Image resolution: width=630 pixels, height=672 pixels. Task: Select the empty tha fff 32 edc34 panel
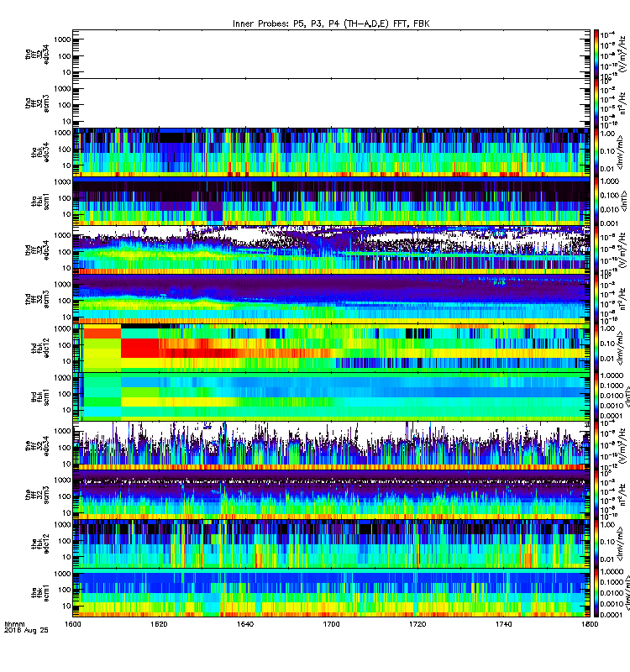coord(331,54)
